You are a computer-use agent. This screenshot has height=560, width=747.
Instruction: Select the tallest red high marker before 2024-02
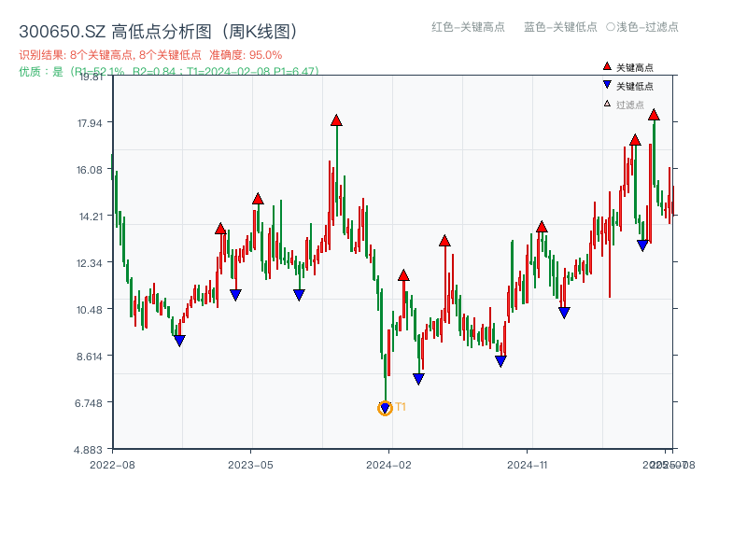tap(336, 120)
